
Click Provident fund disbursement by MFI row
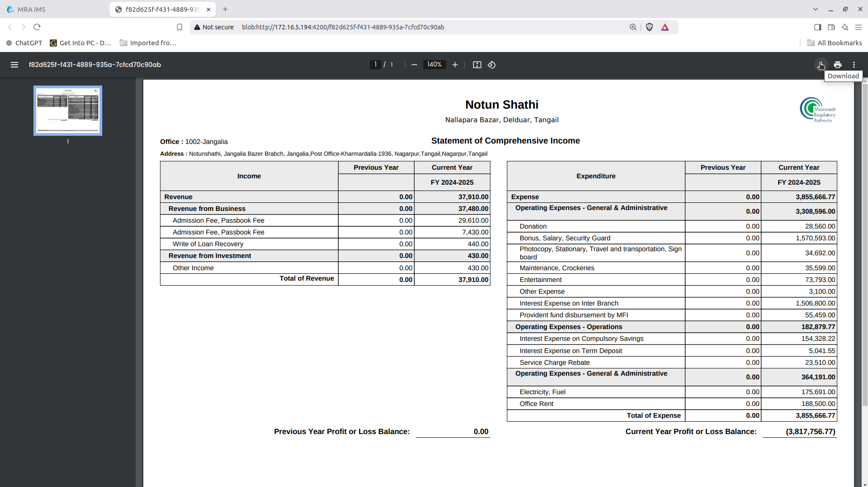pos(672,315)
